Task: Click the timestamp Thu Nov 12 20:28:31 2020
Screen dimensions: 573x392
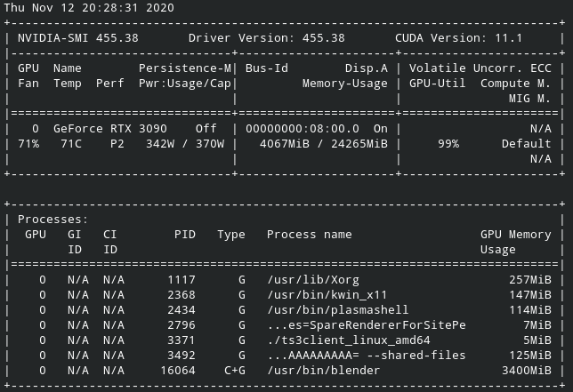Action: [89, 8]
